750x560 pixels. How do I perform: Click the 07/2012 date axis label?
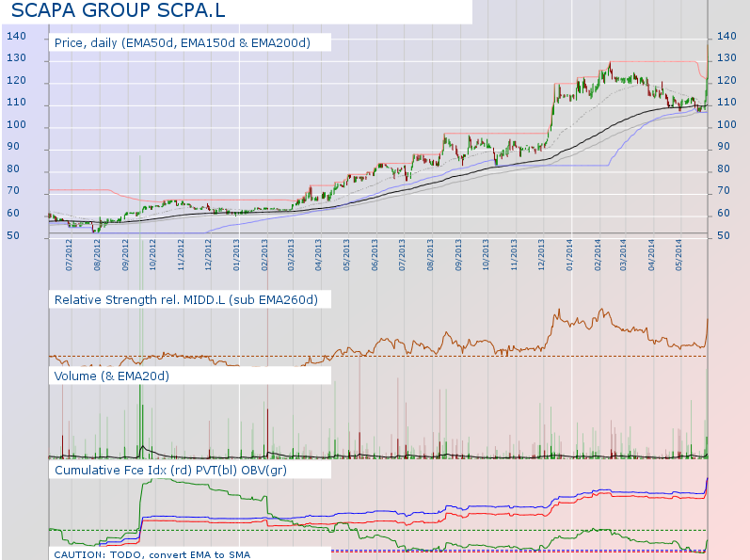point(69,255)
